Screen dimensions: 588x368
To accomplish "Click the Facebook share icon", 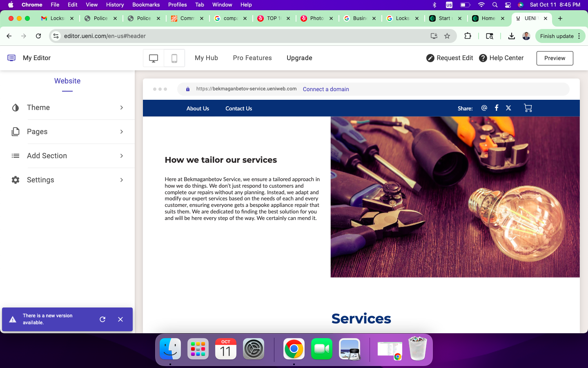I will [x=497, y=108].
